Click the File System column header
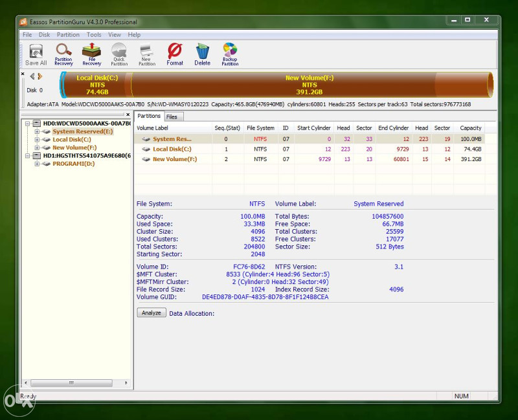Screen dimensions: 518x420 click(260, 127)
